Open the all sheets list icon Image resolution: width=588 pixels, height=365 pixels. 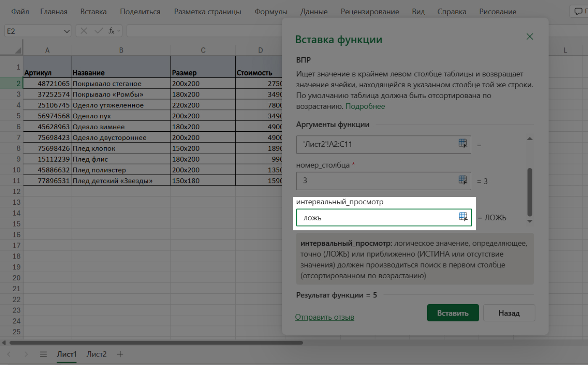coord(43,354)
